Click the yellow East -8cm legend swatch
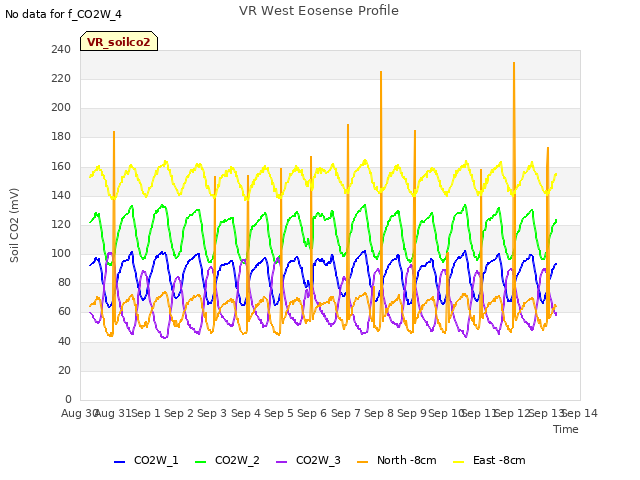Image resolution: width=640 pixels, height=480 pixels. pos(459,462)
